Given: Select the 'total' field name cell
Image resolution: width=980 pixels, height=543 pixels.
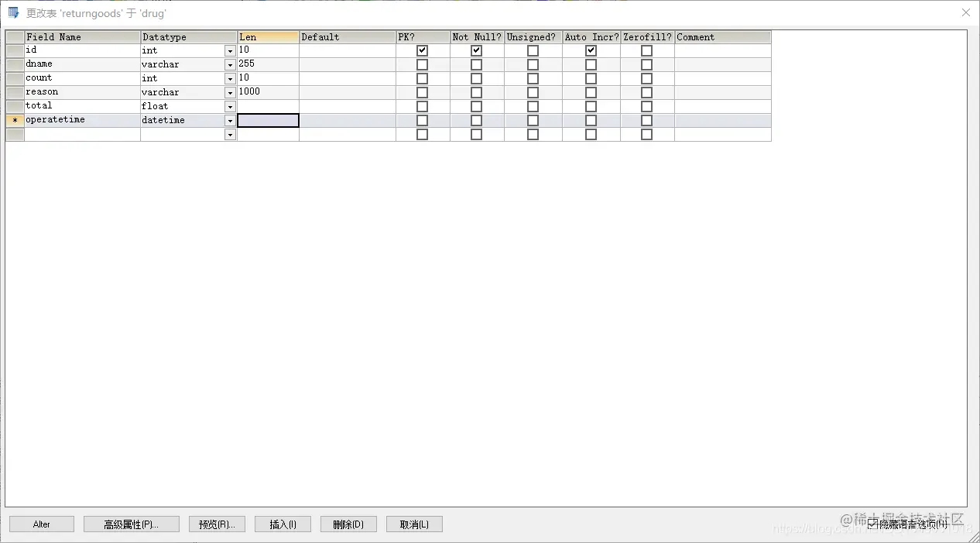Looking at the screenshot, I should point(82,106).
